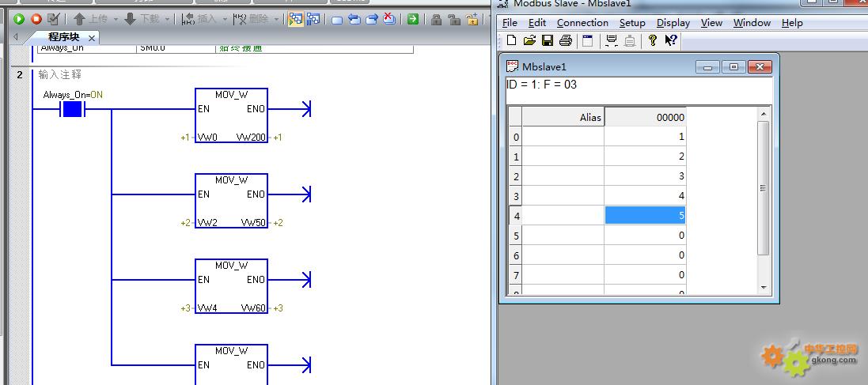Click the Always_On contact in network 2
This screenshot has width=868, height=385.
pos(73,109)
